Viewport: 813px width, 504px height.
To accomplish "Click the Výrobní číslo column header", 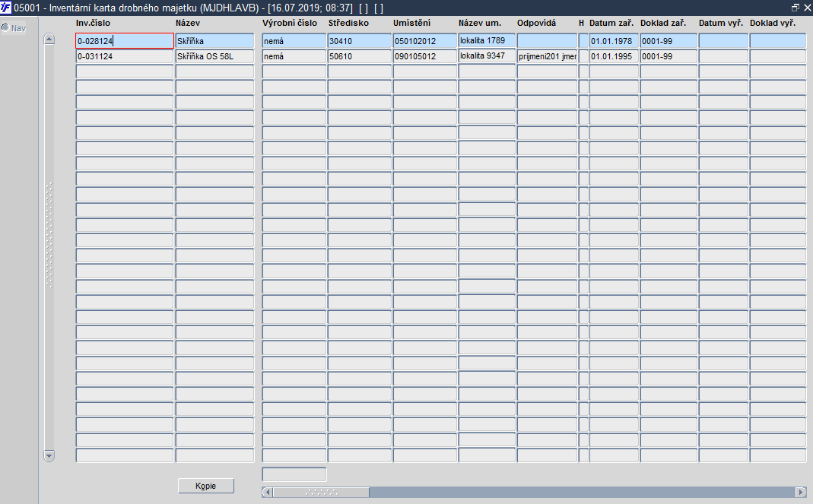I will (x=289, y=23).
